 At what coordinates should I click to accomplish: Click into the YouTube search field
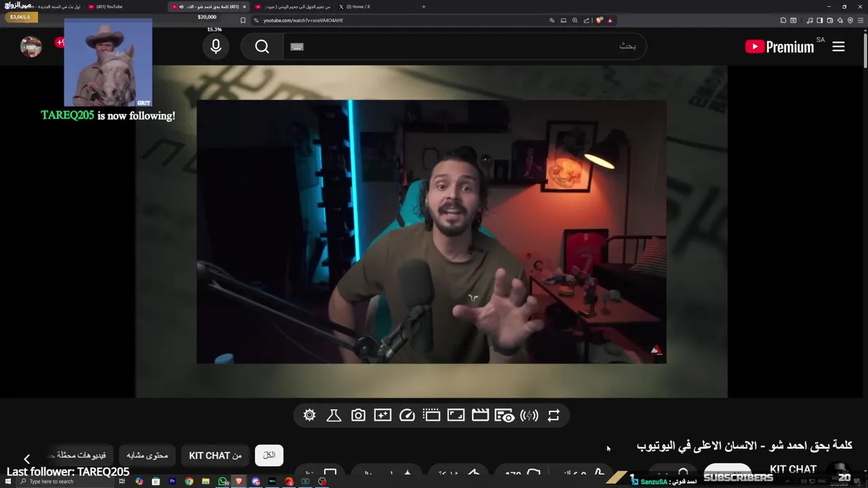click(465, 46)
